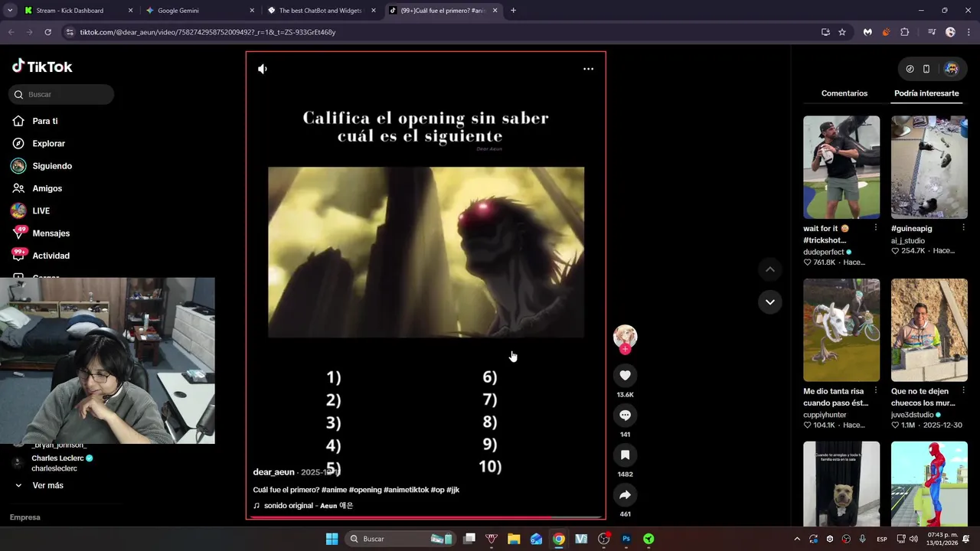The height and width of the screenshot is (551, 980).
Task: Click the #jjk hashtag
Action: tap(452, 490)
